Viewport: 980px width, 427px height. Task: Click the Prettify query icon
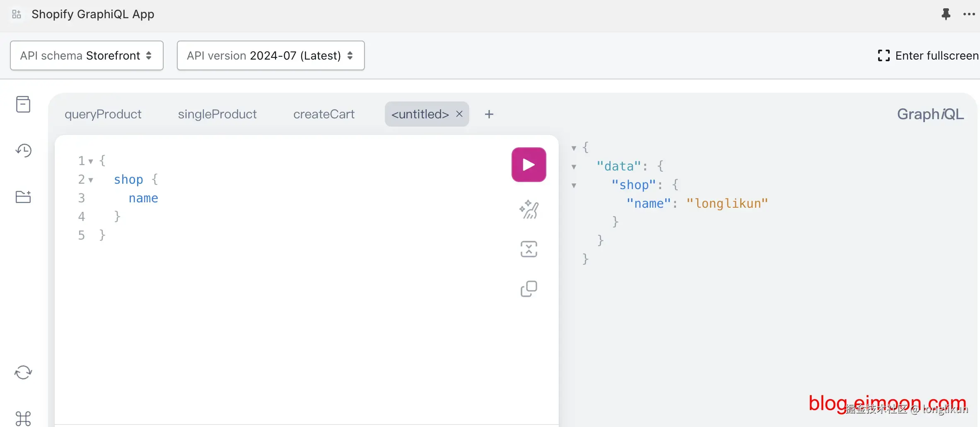pos(529,209)
